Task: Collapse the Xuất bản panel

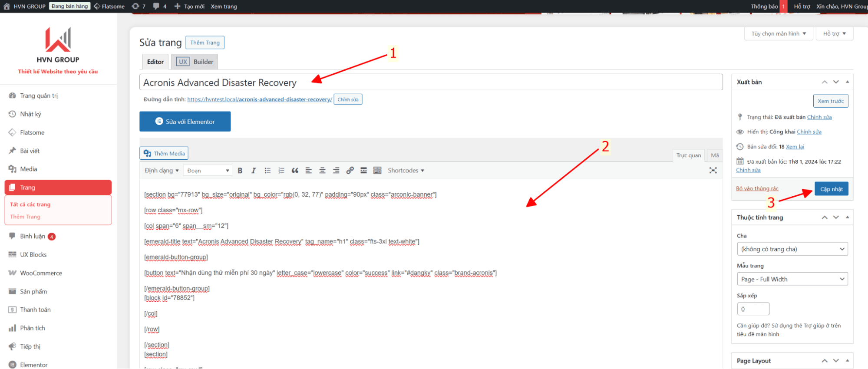Action: pos(847,82)
